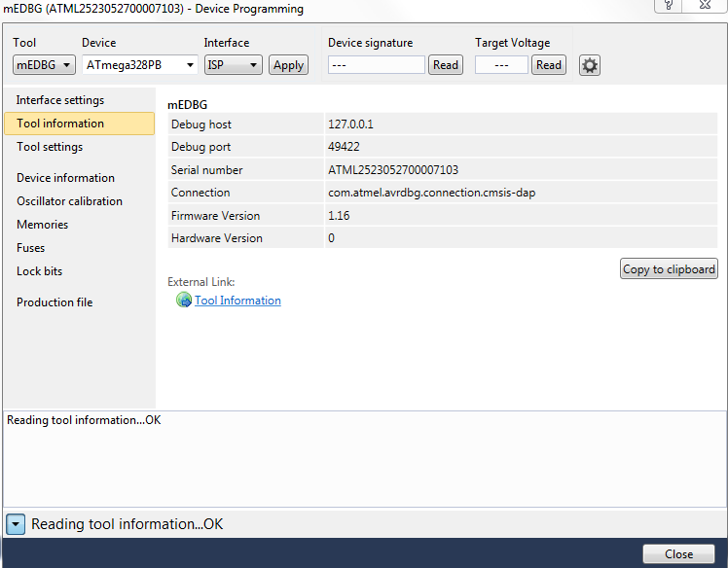Click the Target Voltage field
728x568 pixels.
501,65
